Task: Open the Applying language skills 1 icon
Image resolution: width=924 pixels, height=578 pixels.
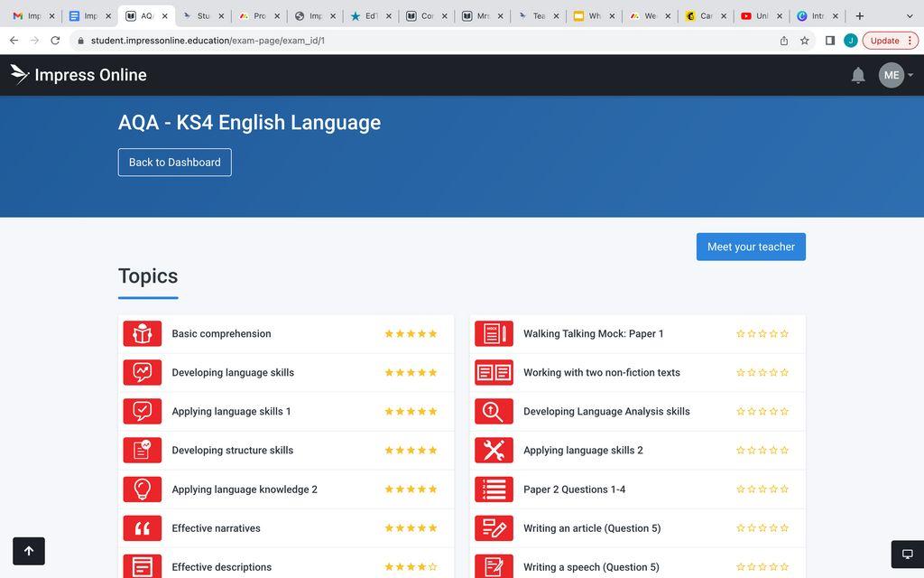Action: [x=142, y=412]
